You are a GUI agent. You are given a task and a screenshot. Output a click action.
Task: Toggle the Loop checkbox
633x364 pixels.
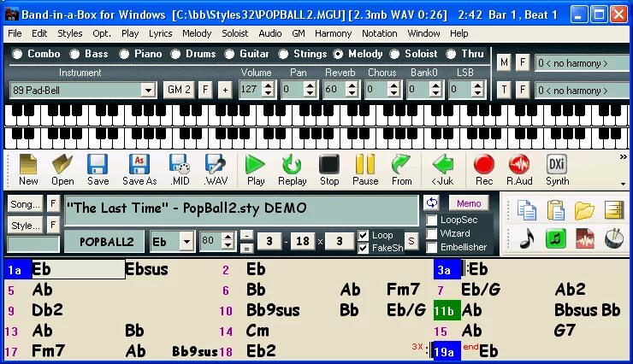pos(364,235)
